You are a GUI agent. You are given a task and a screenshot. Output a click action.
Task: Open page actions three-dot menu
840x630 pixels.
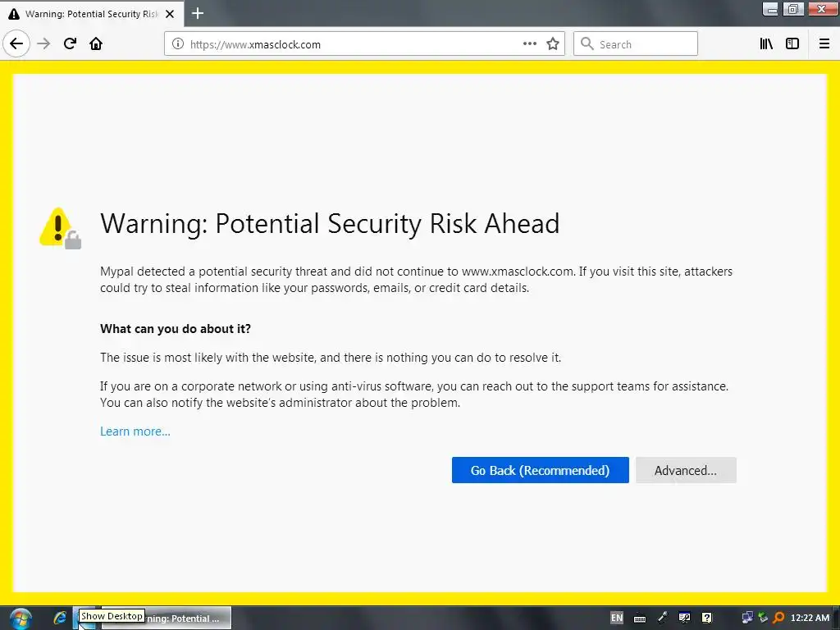point(529,44)
